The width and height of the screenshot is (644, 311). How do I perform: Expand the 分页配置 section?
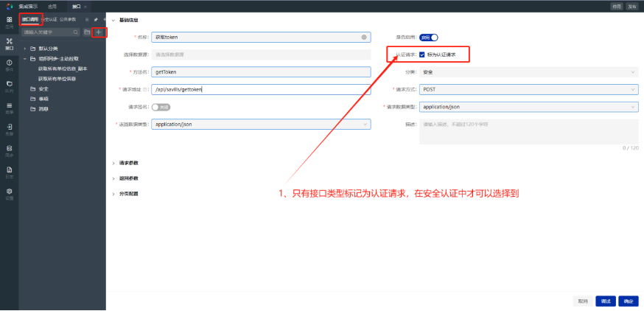113,194
